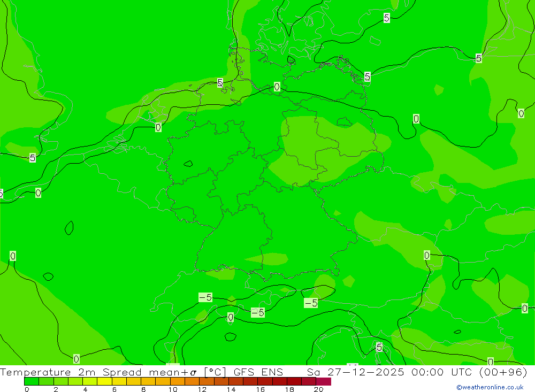Select the '14' tick label under the color bar
Screen dimensions: 535x392
pos(231,389)
